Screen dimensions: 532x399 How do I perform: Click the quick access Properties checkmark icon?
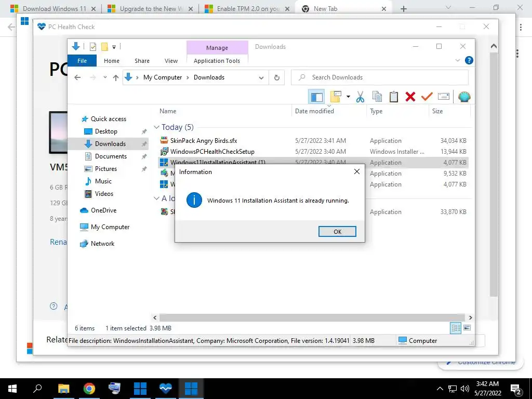[92, 47]
